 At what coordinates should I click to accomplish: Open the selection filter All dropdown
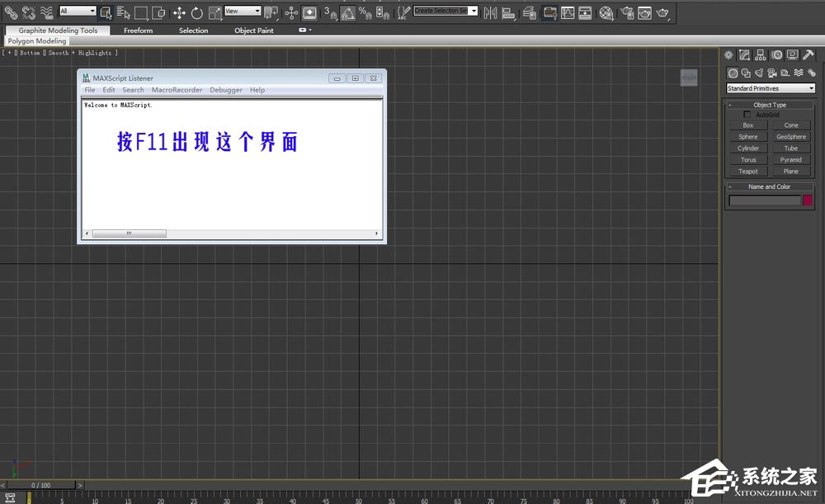78,11
